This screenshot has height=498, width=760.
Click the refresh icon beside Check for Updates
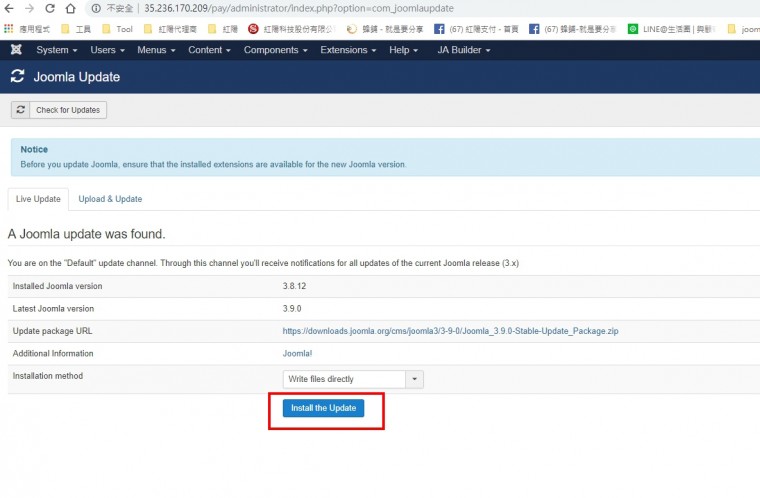point(20,110)
